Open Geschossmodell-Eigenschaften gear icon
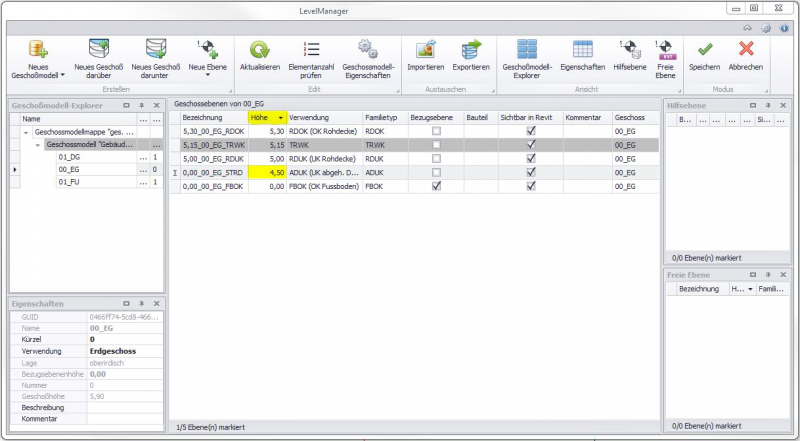800x441 pixels. 366,49
